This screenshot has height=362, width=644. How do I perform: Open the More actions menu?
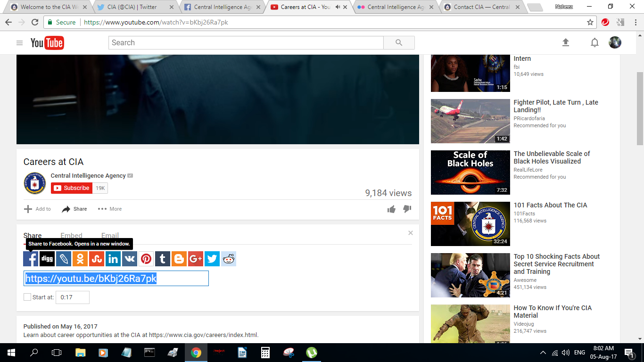pyautogui.click(x=110, y=209)
